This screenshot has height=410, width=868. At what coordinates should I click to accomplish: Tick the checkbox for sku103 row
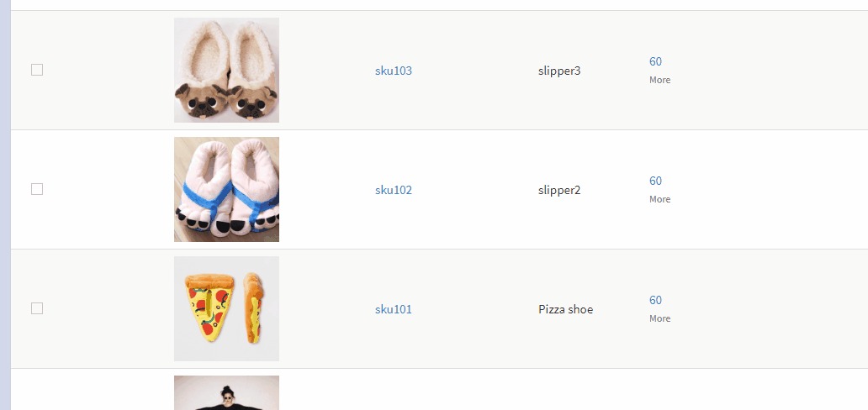point(37,70)
